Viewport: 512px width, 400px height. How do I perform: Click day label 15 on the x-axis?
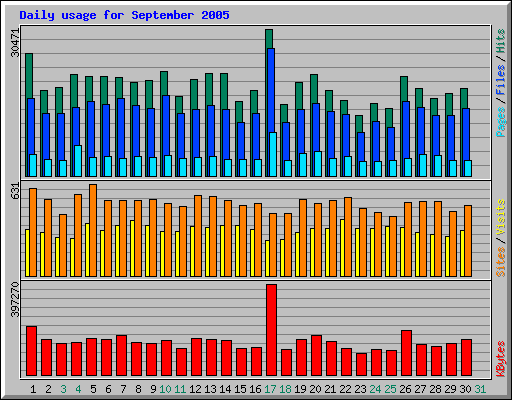(240, 389)
